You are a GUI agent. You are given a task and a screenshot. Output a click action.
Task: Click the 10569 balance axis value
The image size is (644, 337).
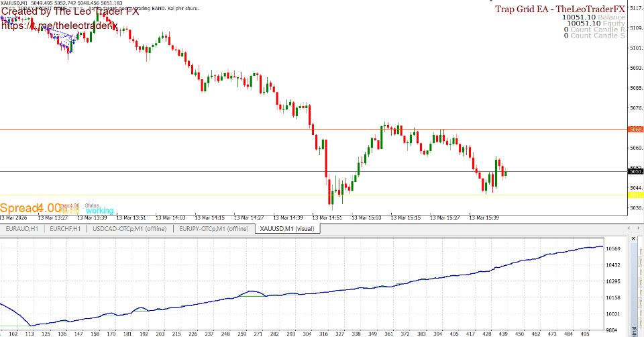coord(613,248)
